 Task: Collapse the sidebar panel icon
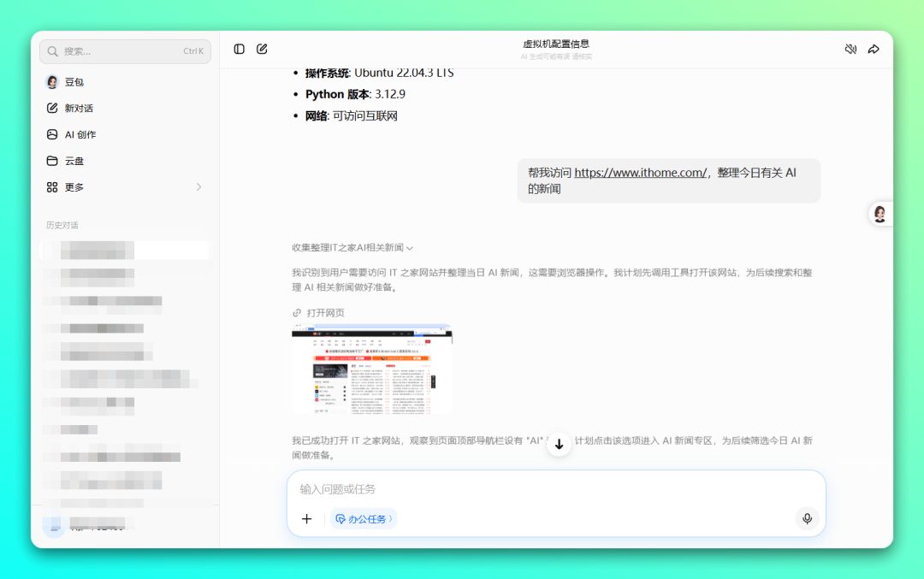pos(239,49)
